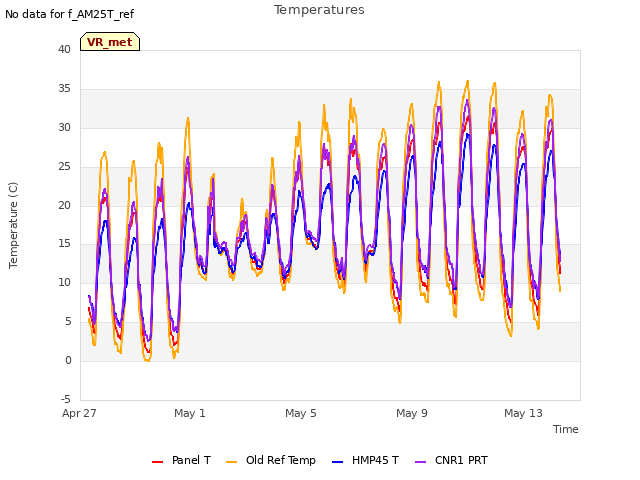Click the 0 y-axis tick label
The width and height of the screenshot is (640, 480).
point(68,360)
